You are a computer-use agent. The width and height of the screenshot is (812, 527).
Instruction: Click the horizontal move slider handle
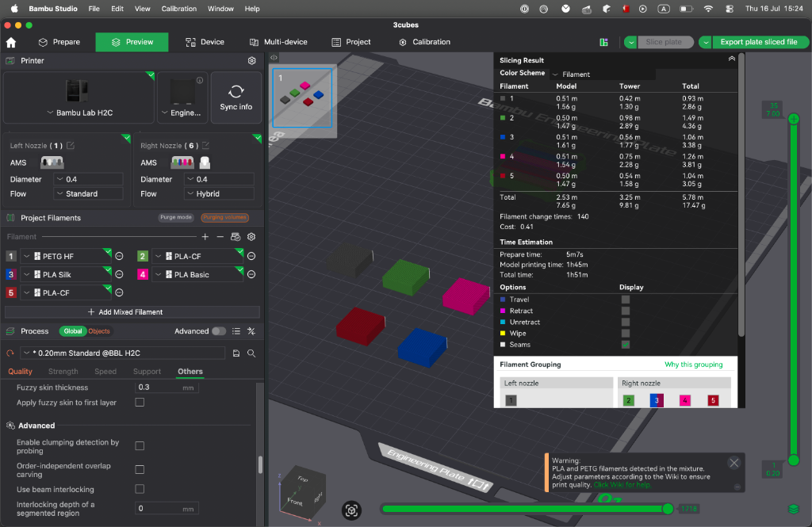[668, 509]
